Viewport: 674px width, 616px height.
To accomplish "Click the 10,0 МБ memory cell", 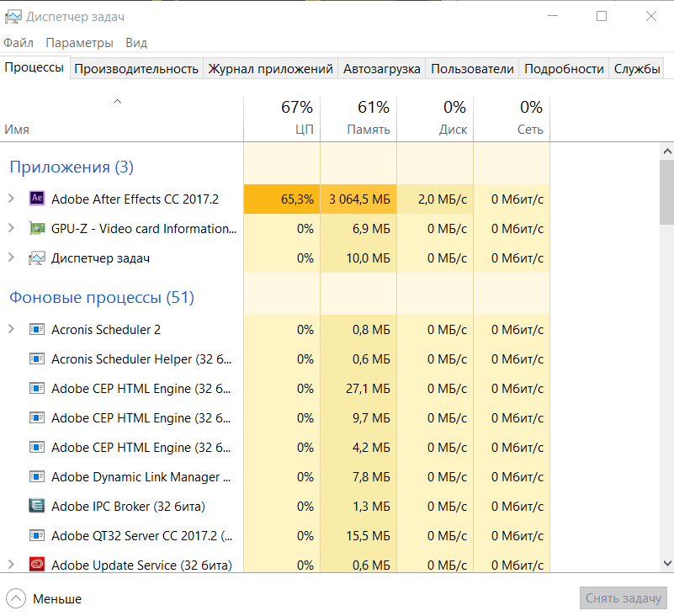I will pyautogui.click(x=358, y=258).
